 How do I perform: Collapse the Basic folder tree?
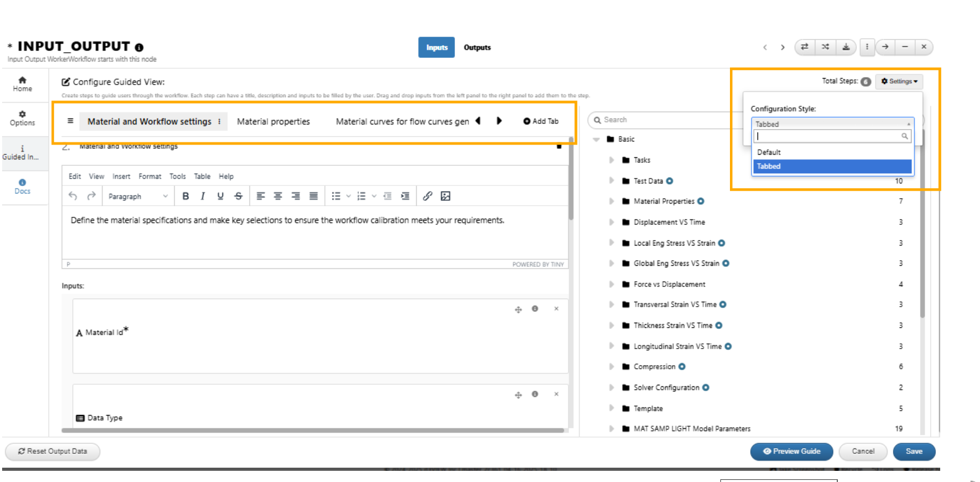[x=597, y=139]
